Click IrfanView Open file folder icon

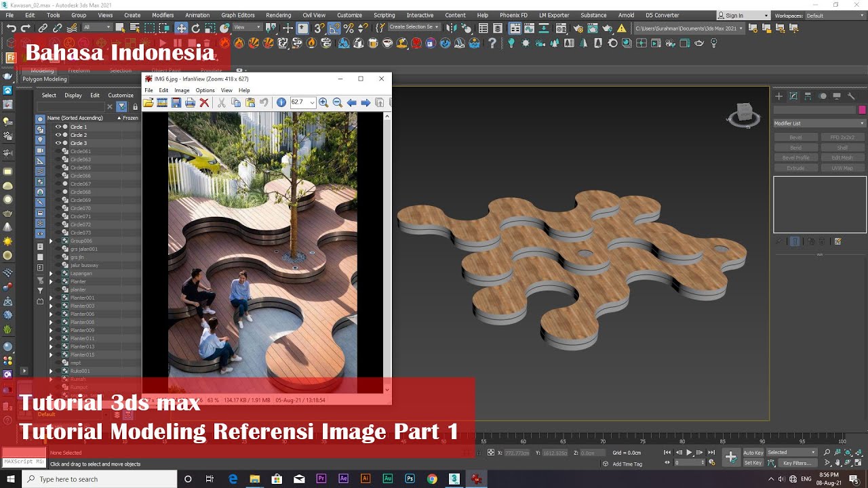[x=148, y=102]
